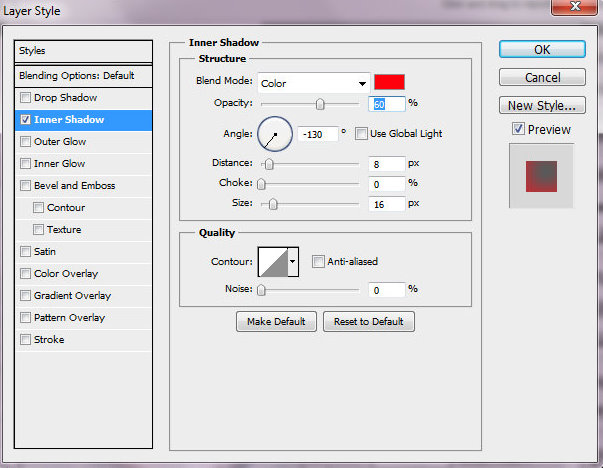
Task: Click the Distance px input field
Action: [386, 164]
